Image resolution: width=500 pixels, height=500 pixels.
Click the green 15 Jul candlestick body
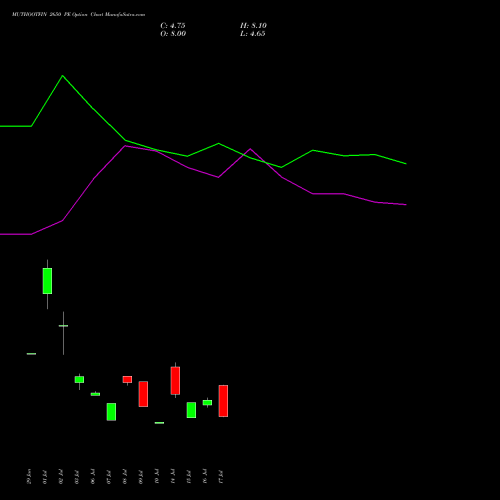pyautogui.click(x=191, y=410)
